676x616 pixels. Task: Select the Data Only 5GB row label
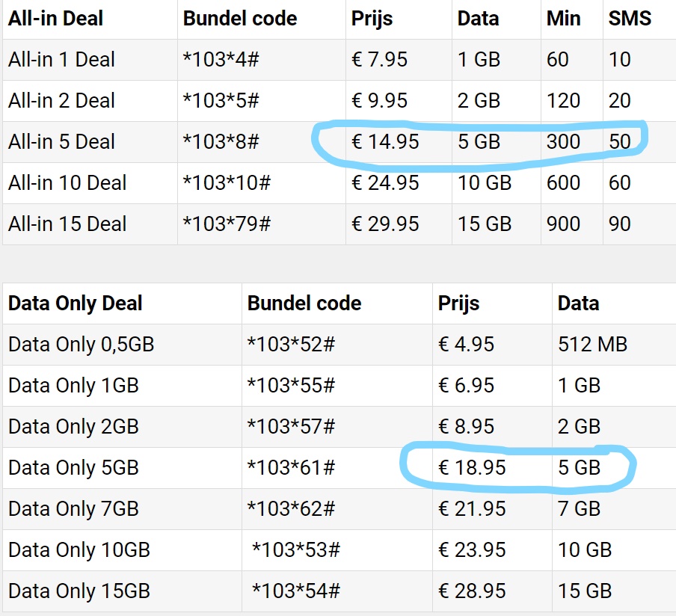(73, 468)
